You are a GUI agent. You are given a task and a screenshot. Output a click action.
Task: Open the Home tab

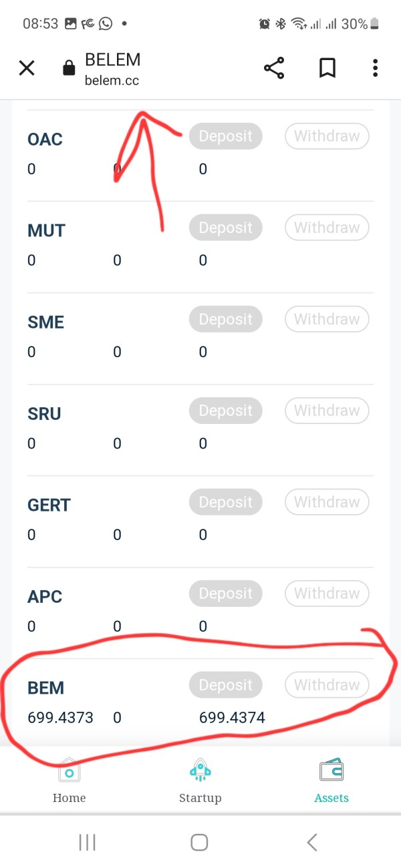tap(70, 780)
